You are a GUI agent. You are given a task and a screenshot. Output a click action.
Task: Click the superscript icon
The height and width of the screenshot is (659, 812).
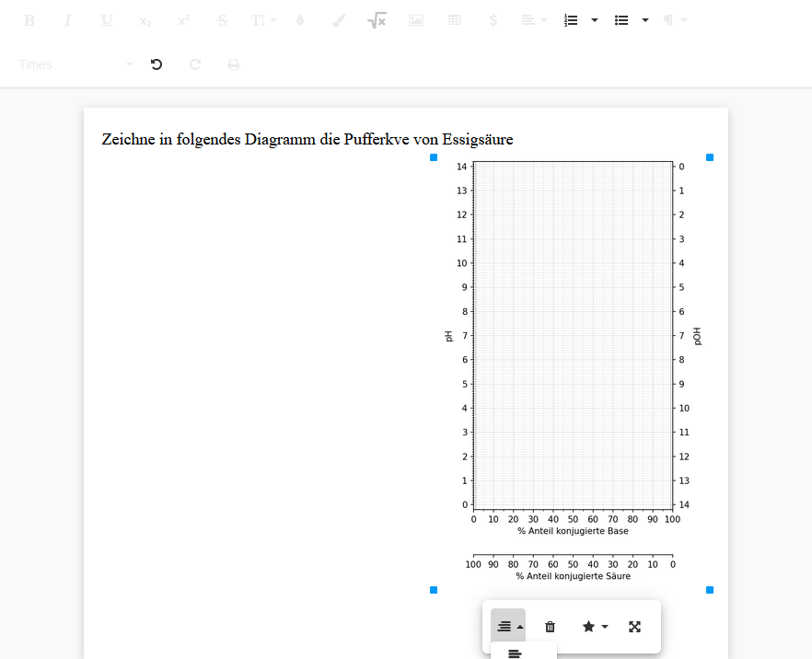[x=184, y=20]
